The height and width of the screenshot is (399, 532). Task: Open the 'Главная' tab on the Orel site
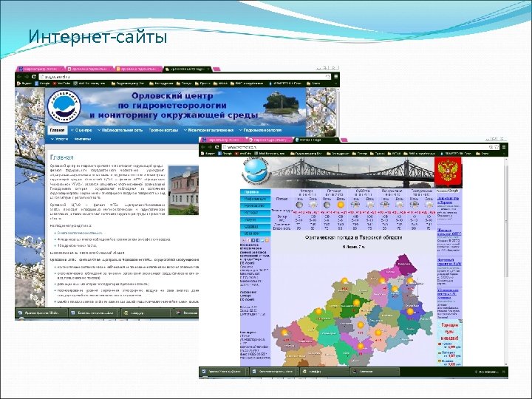point(57,130)
